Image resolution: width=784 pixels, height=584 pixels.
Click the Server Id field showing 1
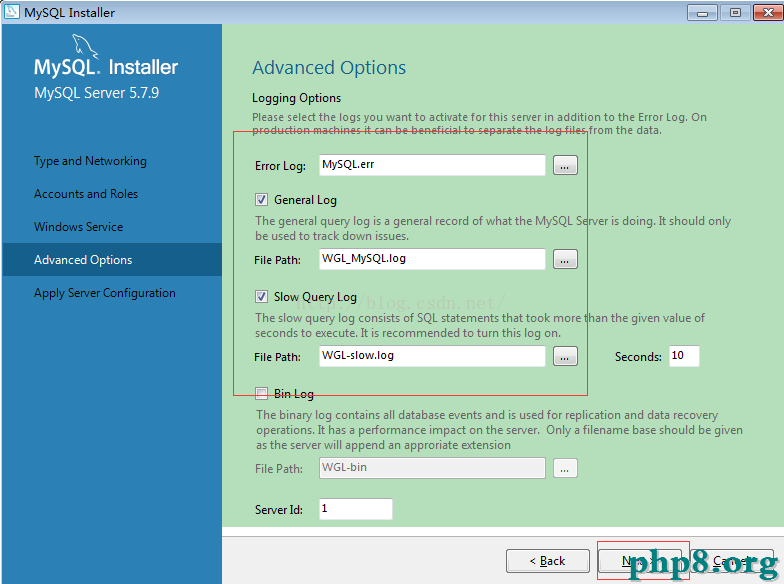click(356, 509)
